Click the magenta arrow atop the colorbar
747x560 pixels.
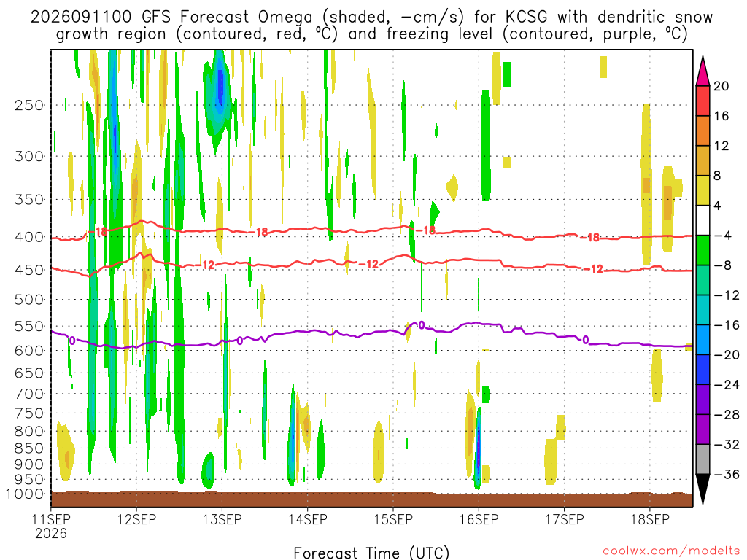(703, 71)
